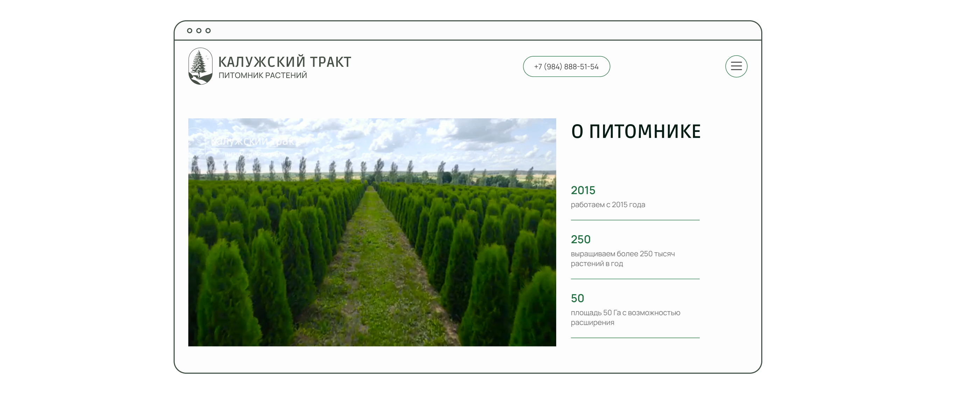980x401 pixels.
Task: Click the divider line under 2015 block
Action: (635, 220)
